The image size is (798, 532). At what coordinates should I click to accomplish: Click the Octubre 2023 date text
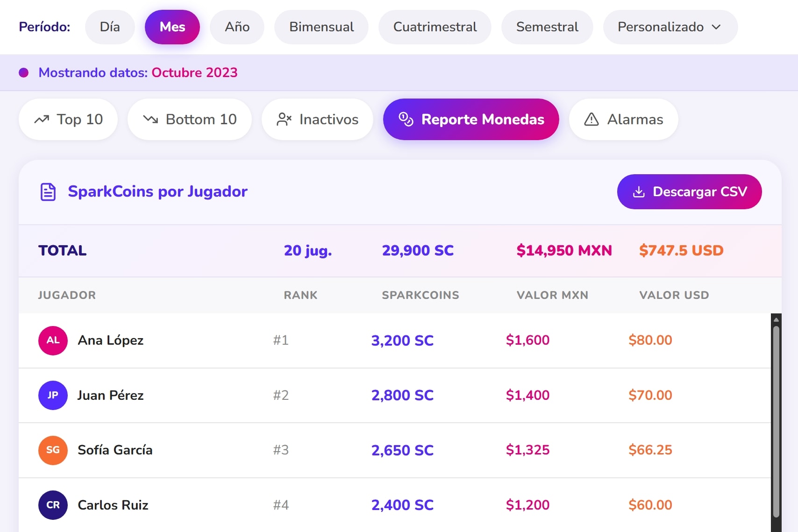(194, 72)
